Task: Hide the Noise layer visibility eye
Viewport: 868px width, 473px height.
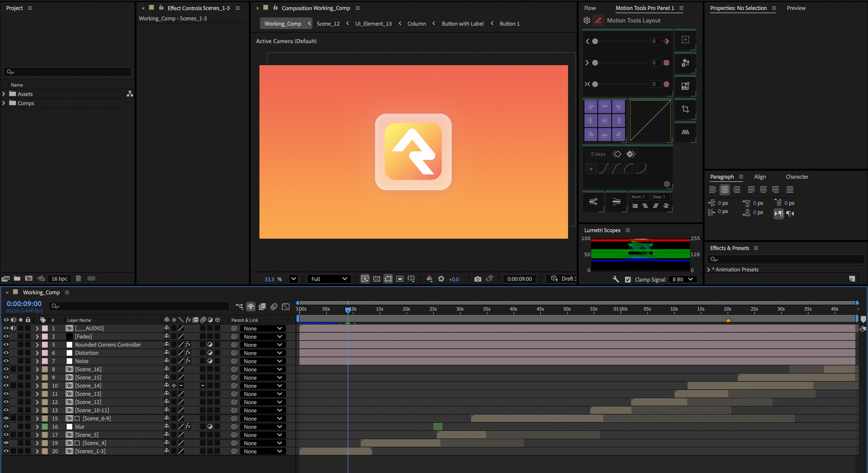Action: click(6, 361)
